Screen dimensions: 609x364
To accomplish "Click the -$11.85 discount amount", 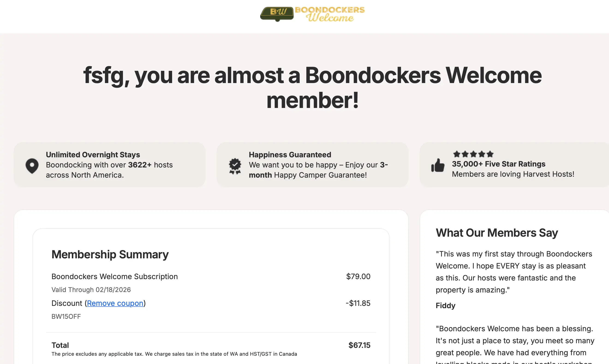I will tap(358, 303).
